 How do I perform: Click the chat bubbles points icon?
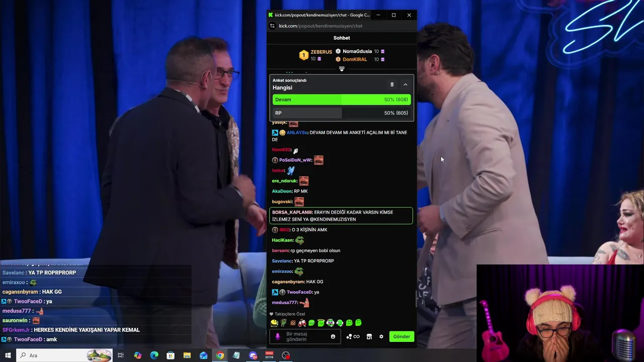(x=349, y=336)
